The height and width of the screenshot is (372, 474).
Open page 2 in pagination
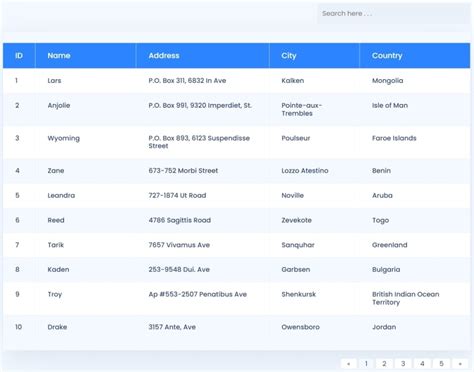[384, 364]
